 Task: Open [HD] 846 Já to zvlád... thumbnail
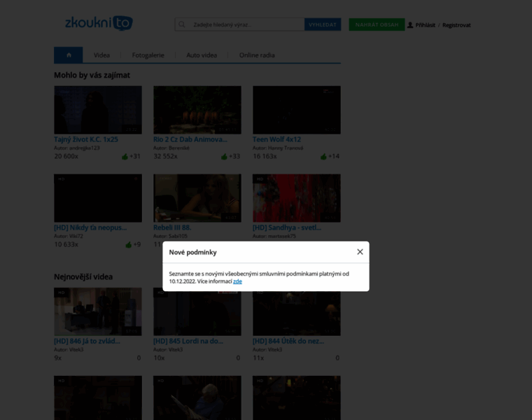98,311
